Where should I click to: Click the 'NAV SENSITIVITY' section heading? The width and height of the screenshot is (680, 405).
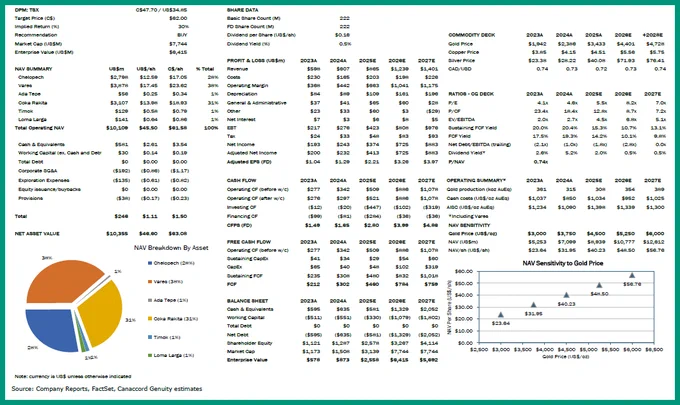tap(469, 225)
